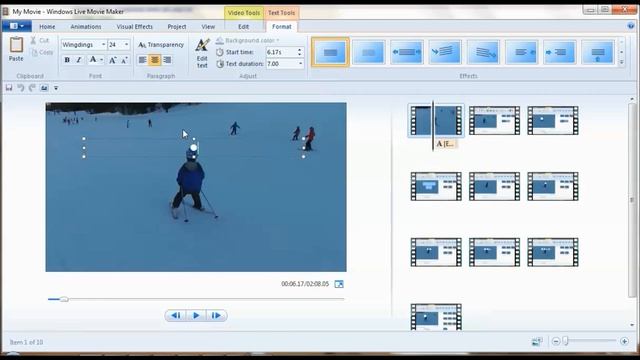
Task: Click the font color A icon
Action: [x=93, y=60]
